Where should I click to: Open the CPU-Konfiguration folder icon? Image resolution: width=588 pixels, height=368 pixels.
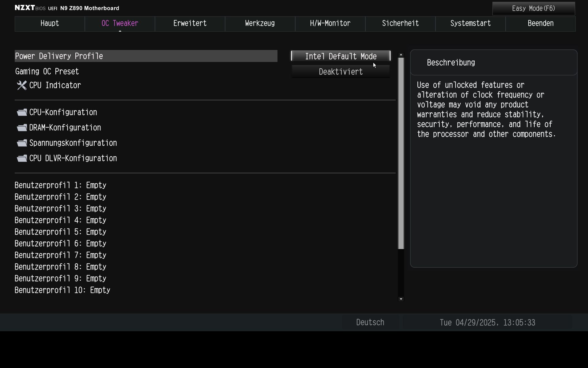(x=22, y=112)
